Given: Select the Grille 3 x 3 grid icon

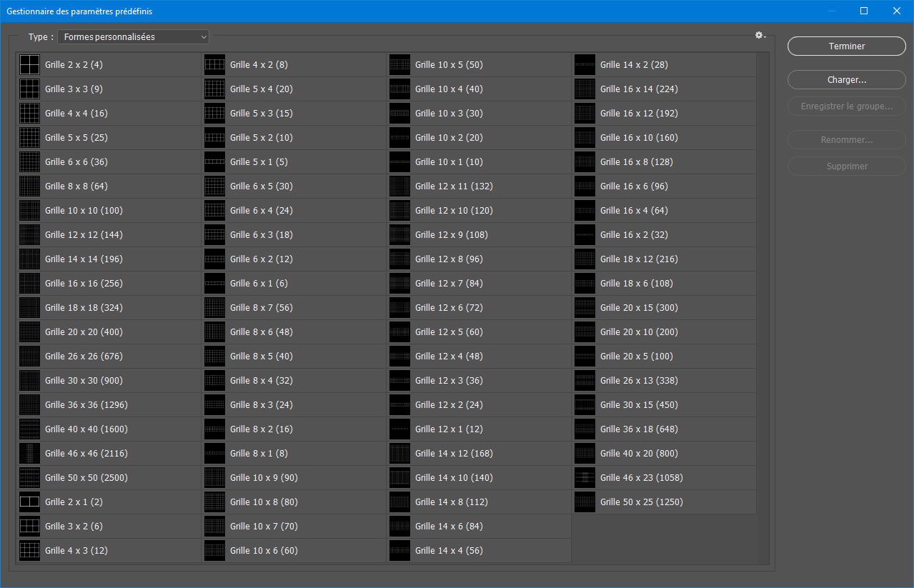Looking at the screenshot, I should pos(29,89).
